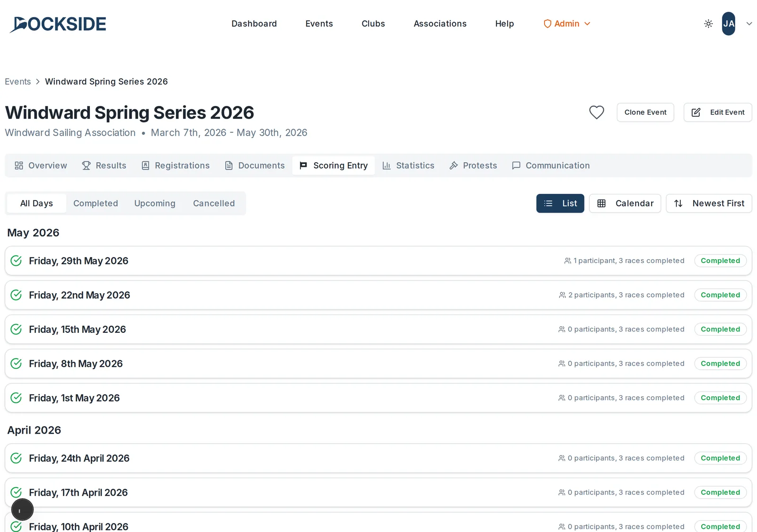The height and width of the screenshot is (532, 757).
Task: Click the Dockside logo
Action: click(x=58, y=24)
